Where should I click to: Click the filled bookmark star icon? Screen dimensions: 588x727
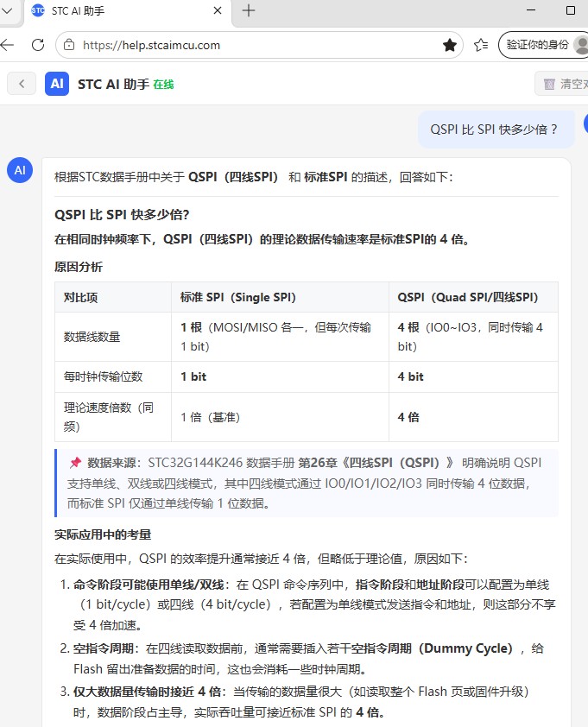(449, 45)
